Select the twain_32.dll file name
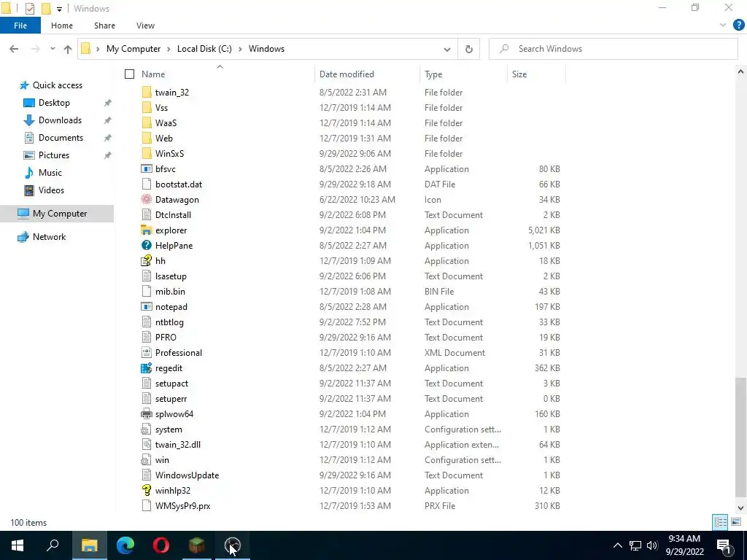The image size is (747, 560). [x=178, y=445]
